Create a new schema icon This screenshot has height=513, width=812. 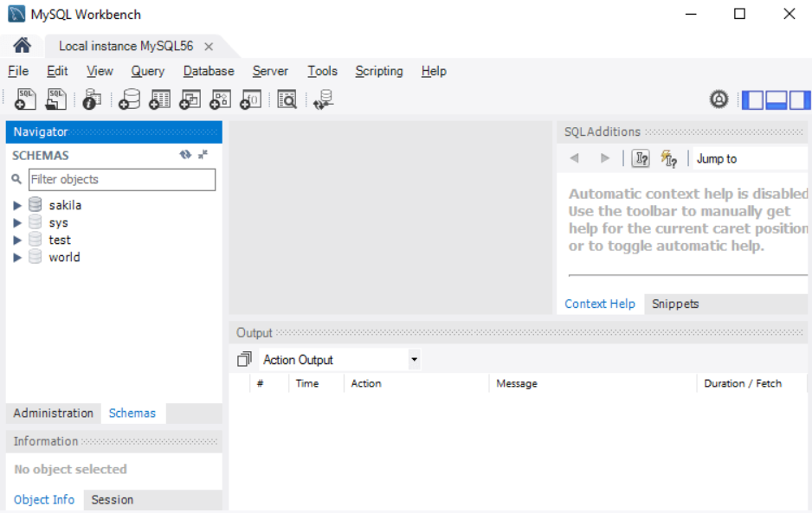click(130, 99)
